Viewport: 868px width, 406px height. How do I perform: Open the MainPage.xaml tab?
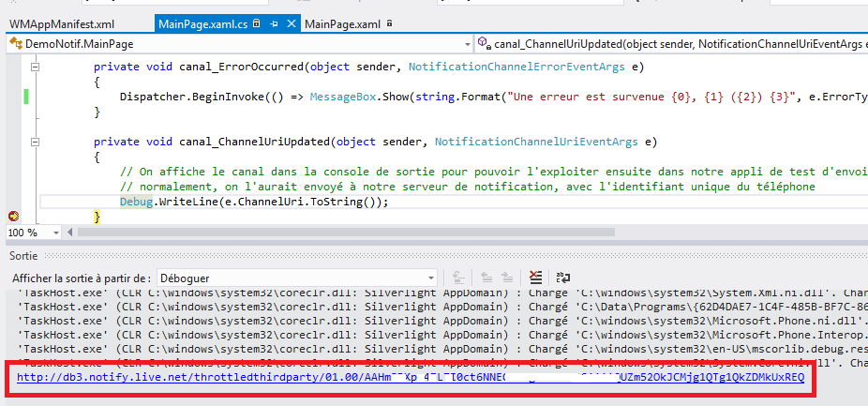(342, 23)
